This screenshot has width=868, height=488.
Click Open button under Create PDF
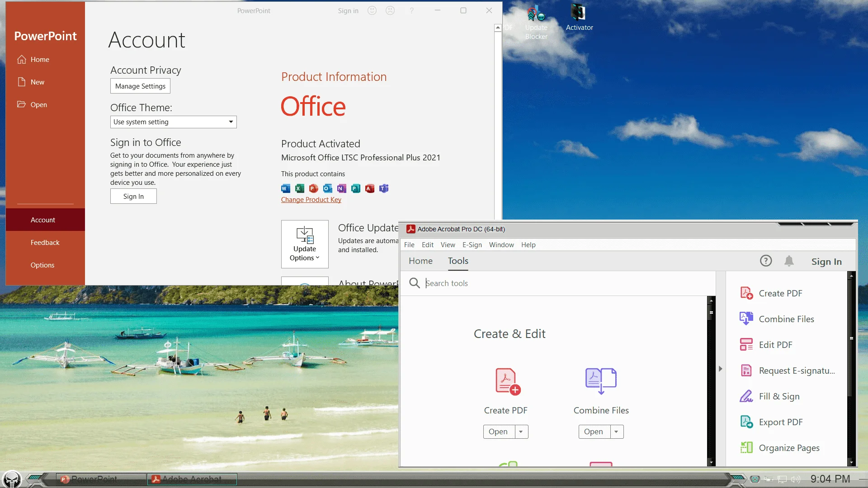pos(499,432)
